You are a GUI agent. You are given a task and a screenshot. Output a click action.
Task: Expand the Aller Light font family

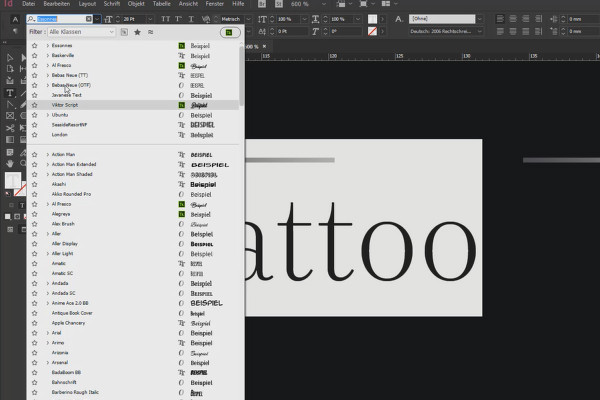pyautogui.click(x=47, y=254)
